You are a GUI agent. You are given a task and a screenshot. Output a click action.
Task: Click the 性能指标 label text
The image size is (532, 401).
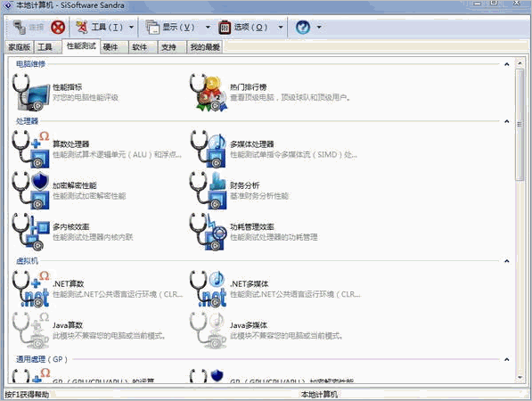[x=67, y=87]
